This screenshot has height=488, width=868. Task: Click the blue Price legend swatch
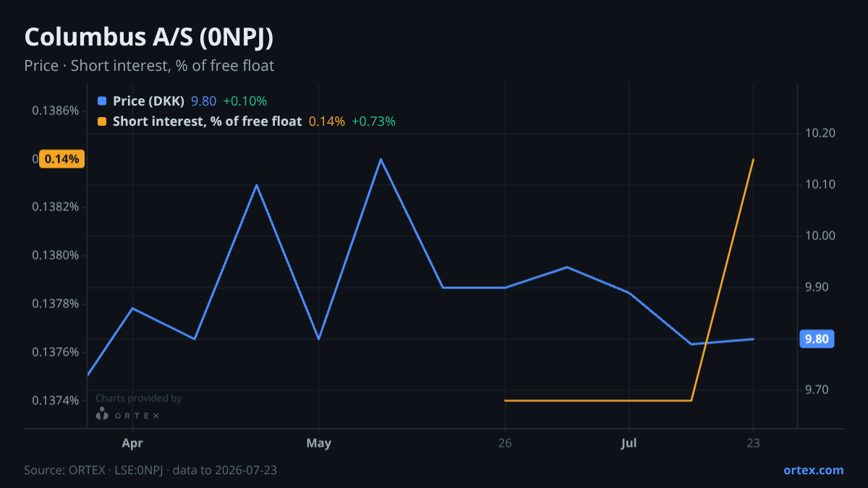pyautogui.click(x=101, y=101)
